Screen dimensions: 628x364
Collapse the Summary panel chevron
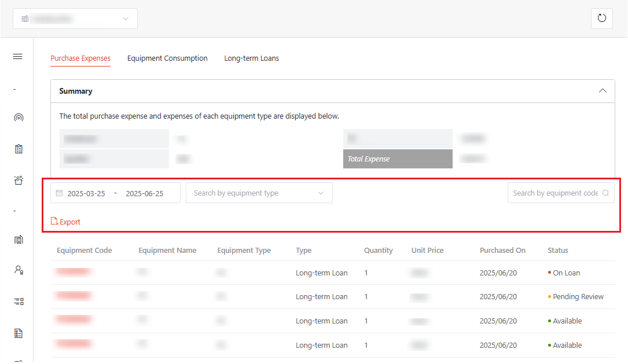[x=603, y=91]
